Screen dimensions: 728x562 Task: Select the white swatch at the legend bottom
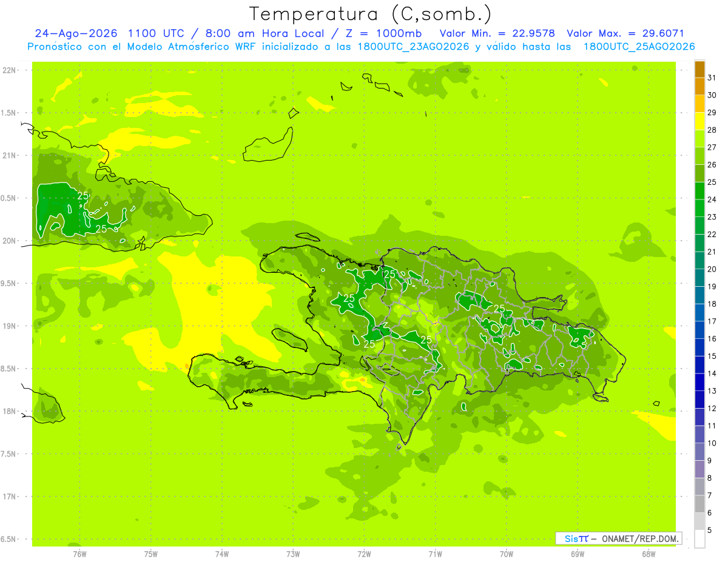[x=699, y=539]
